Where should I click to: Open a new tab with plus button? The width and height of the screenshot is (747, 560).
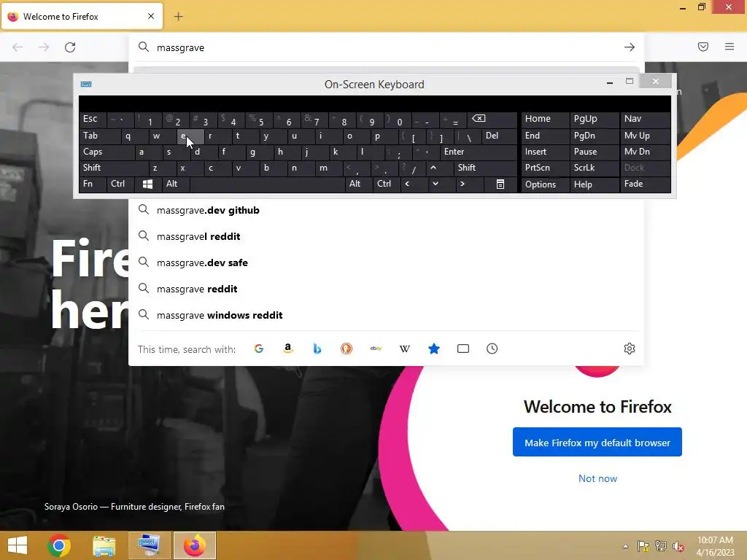[x=178, y=17]
